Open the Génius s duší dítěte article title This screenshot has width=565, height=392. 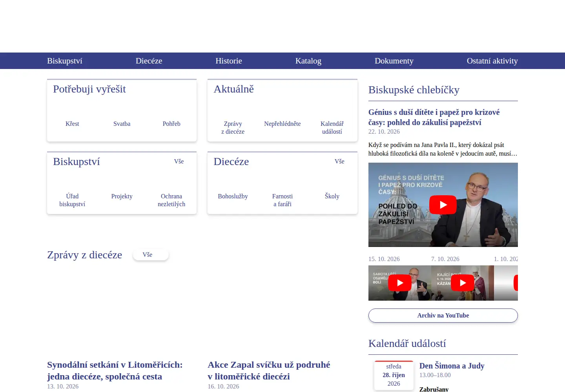click(434, 117)
